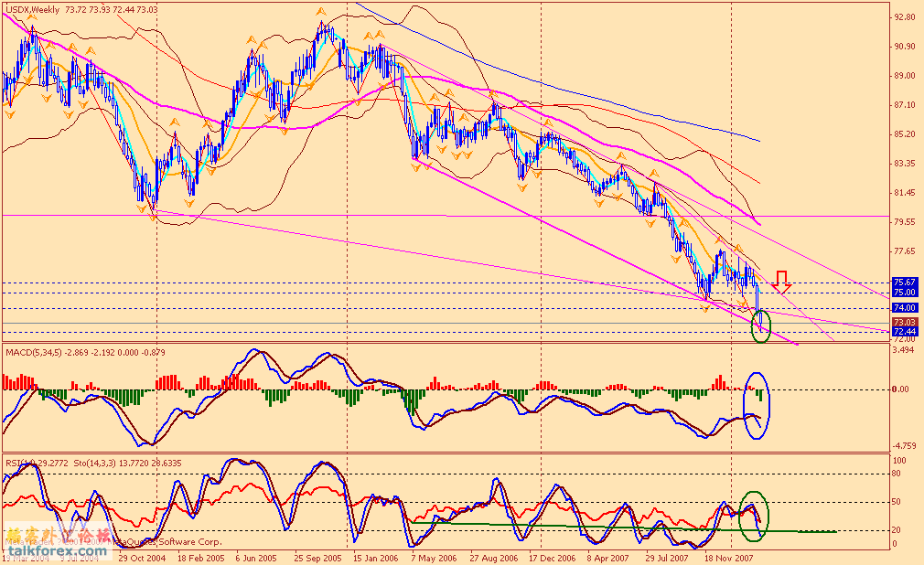Select the 90.90 price axis label
924x565 pixels.
[x=905, y=47]
